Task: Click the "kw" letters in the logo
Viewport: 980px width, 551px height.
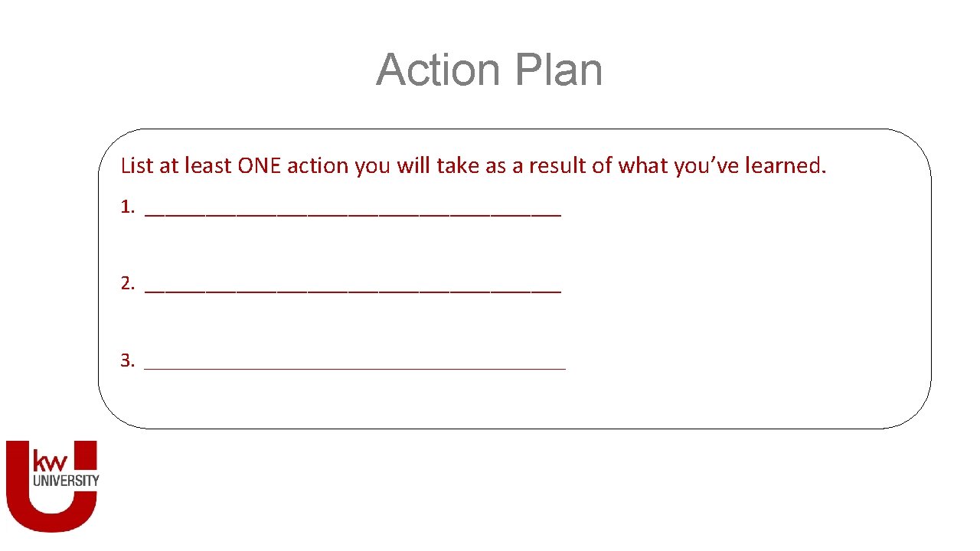Action: pyautogui.click(x=50, y=461)
